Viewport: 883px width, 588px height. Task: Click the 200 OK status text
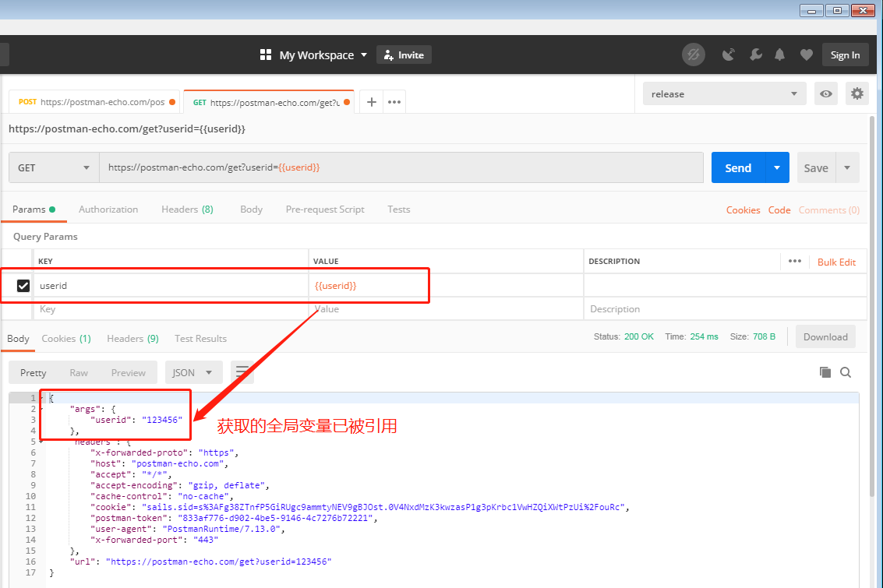click(638, 336)
